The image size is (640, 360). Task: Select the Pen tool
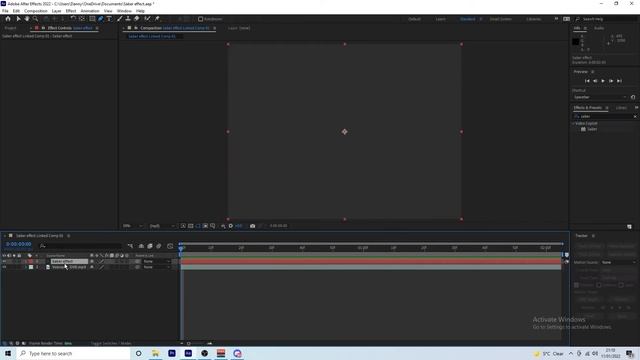point(101,19)
